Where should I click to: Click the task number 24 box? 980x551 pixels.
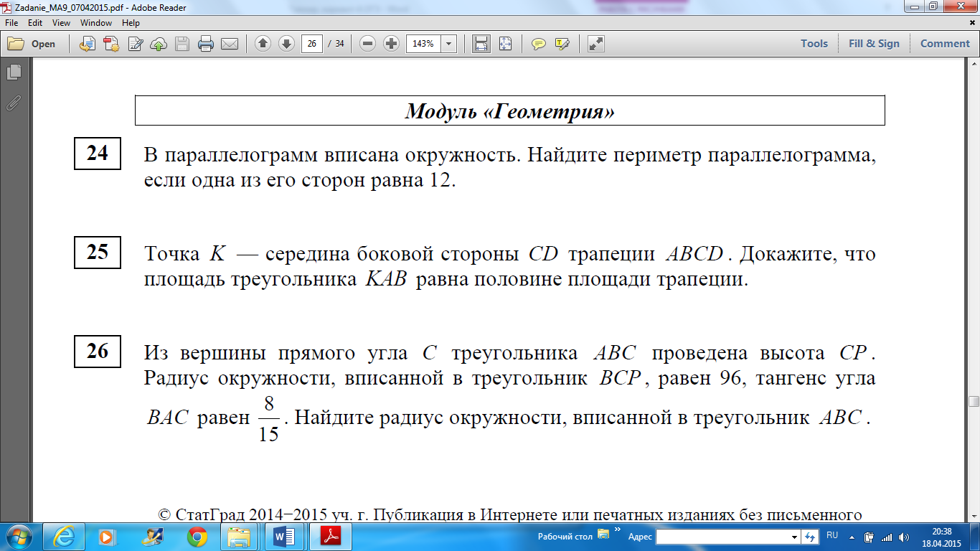(98, 154)
